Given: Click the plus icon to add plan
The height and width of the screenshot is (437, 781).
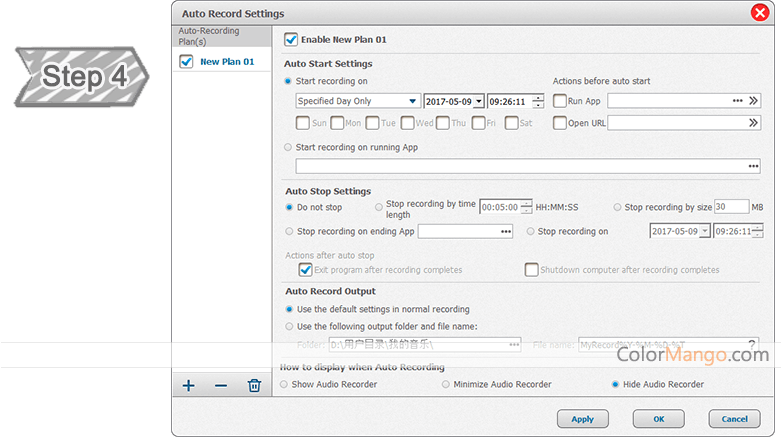Looking at the screenshot, I should (189, 386).
